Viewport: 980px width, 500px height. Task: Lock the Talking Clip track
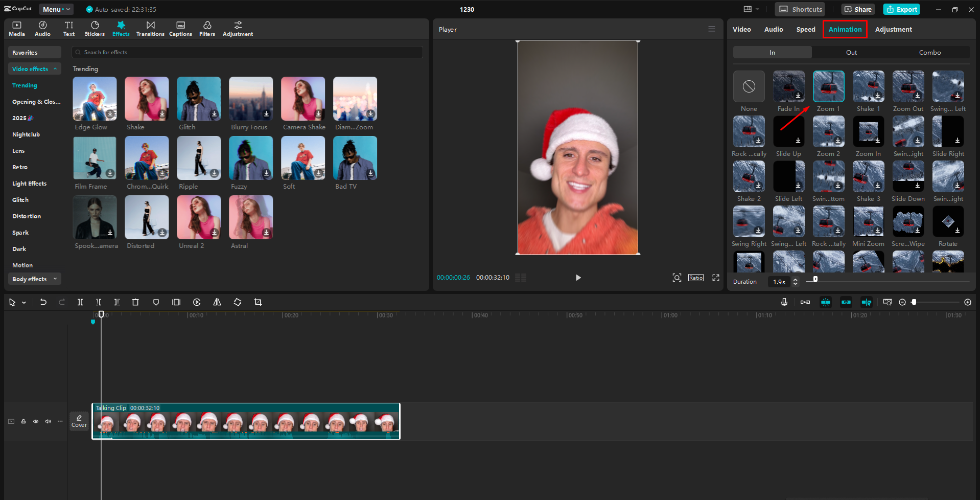(24, 421)
